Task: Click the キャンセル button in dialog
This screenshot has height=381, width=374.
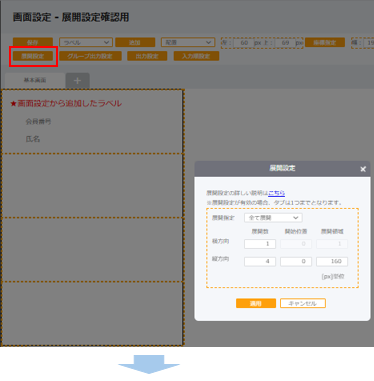Action: click(x=303, y=303)
